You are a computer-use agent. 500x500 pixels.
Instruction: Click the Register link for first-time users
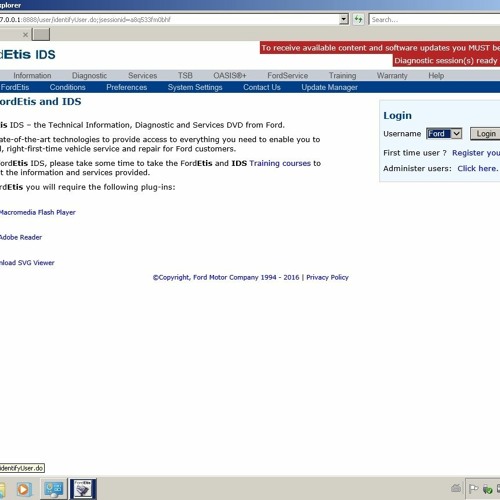click(x=476, y=153)
